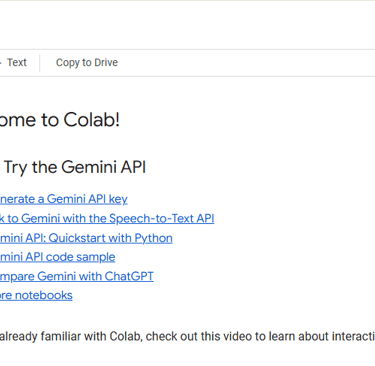
Task: Click the Copy to Drive button
Action: pyautogui.click(x=87, y=63)
